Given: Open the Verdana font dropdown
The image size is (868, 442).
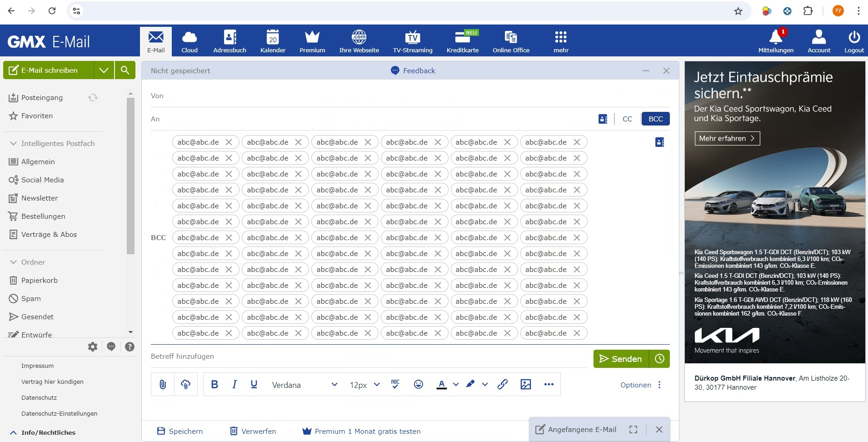Looking at the screenshot, I should (304, 385).
